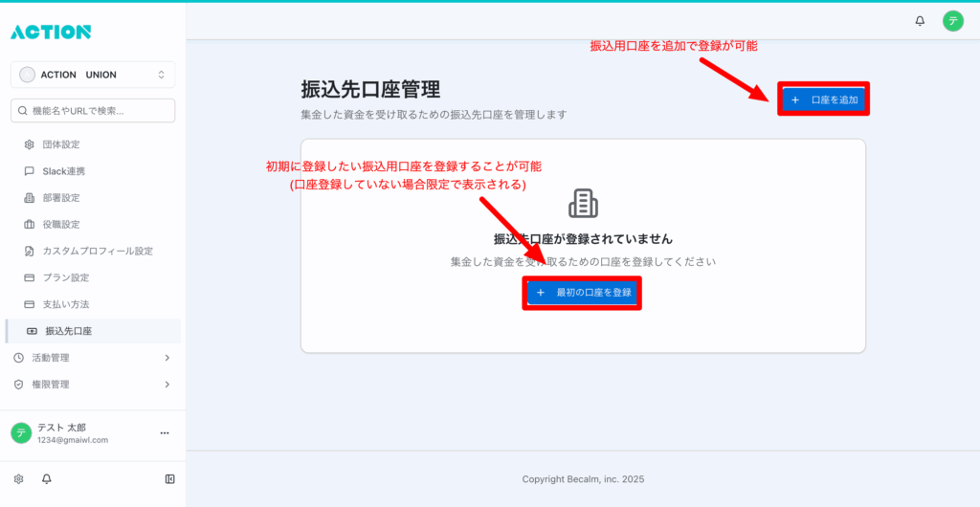This screenshot has height=507, width=980.
Task: Open the three-dot menu beside テスト 太郎
Action: point(164,433)
